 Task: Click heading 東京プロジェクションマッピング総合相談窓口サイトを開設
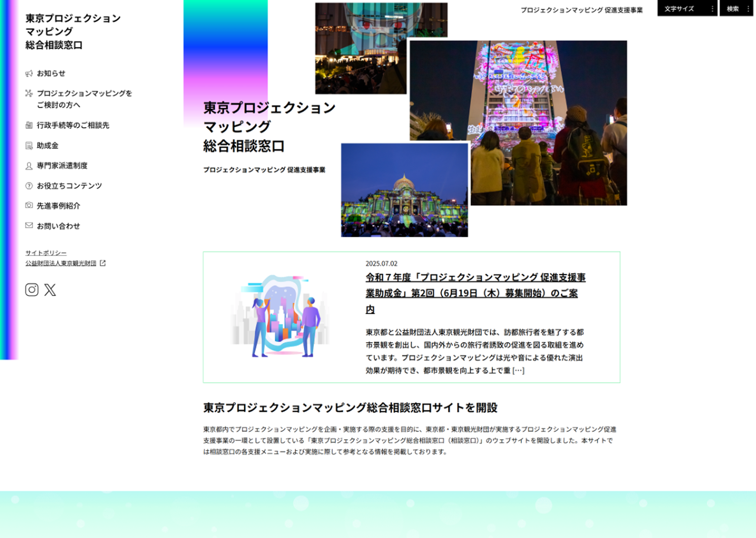tap(350, 408)
